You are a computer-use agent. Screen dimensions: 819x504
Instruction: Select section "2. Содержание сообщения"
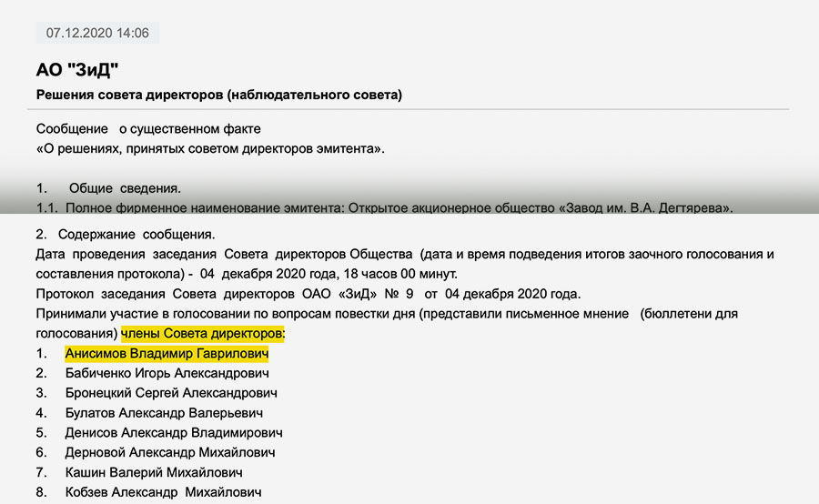click(125, 234)
